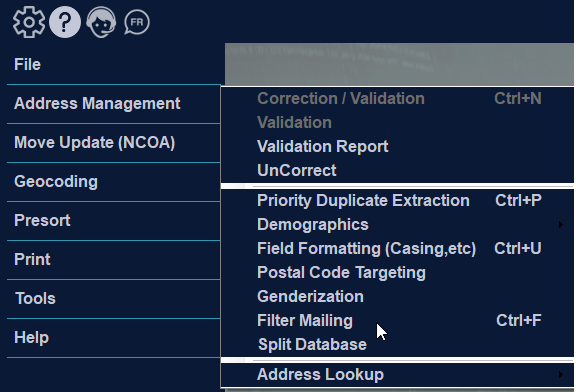Open the support agent headset icon
The height and width of the screenshot is (392, 576).
click(x=101, y=22)
